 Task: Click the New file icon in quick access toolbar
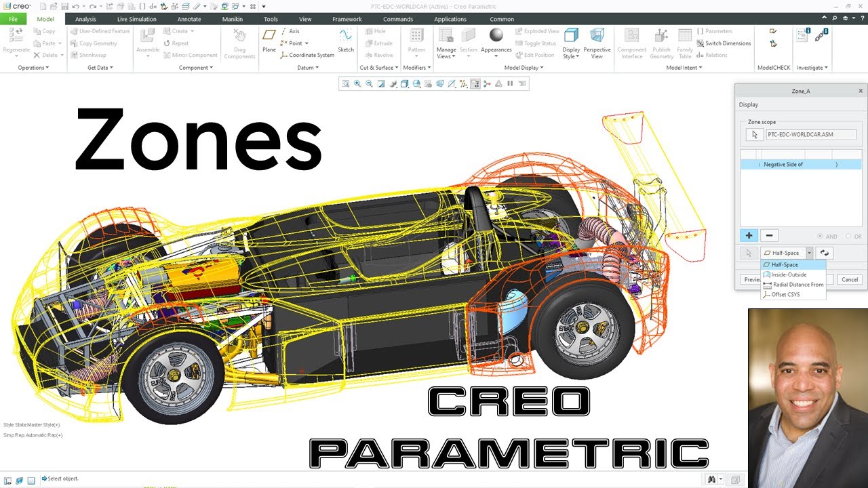(43, 6)
